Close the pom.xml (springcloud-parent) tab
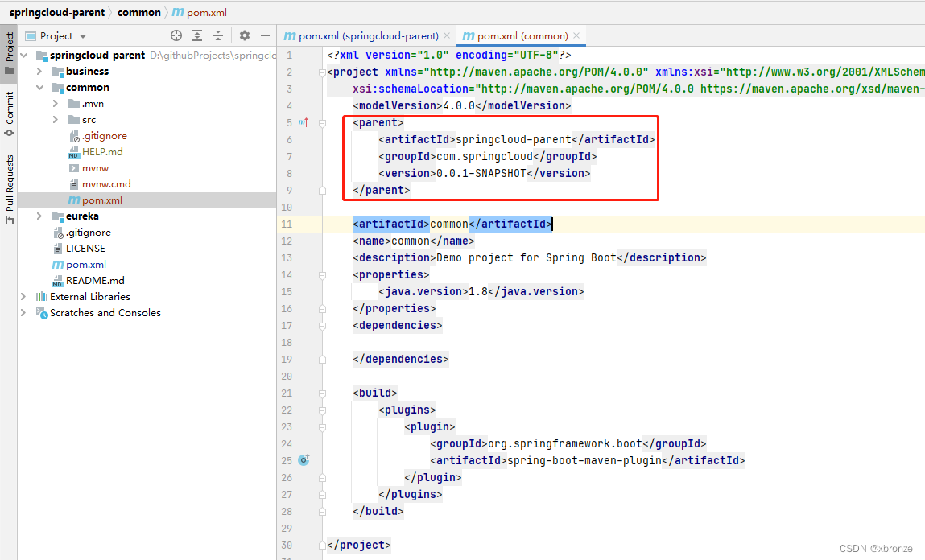Viewport: 925px width, 560px height. tap(447, 36)
